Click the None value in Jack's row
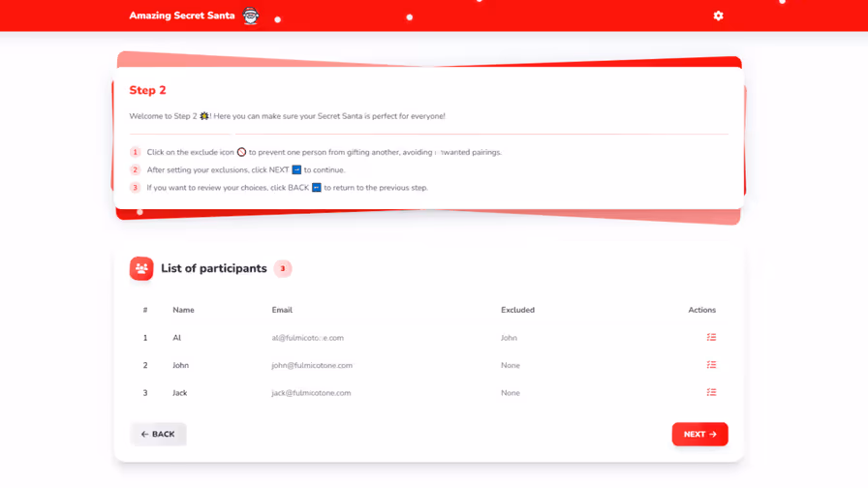The height and width of the screenshot is (488, 868). (511, 393)
